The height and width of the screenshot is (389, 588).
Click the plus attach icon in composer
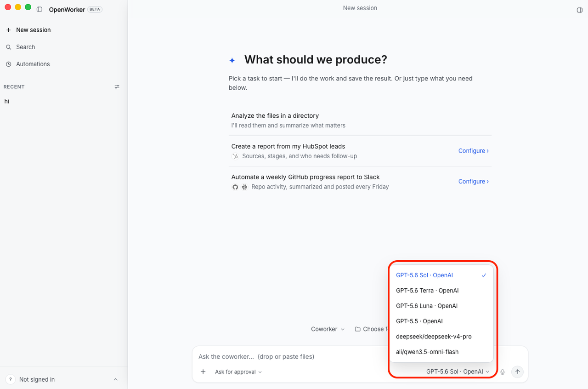point(203,372)
